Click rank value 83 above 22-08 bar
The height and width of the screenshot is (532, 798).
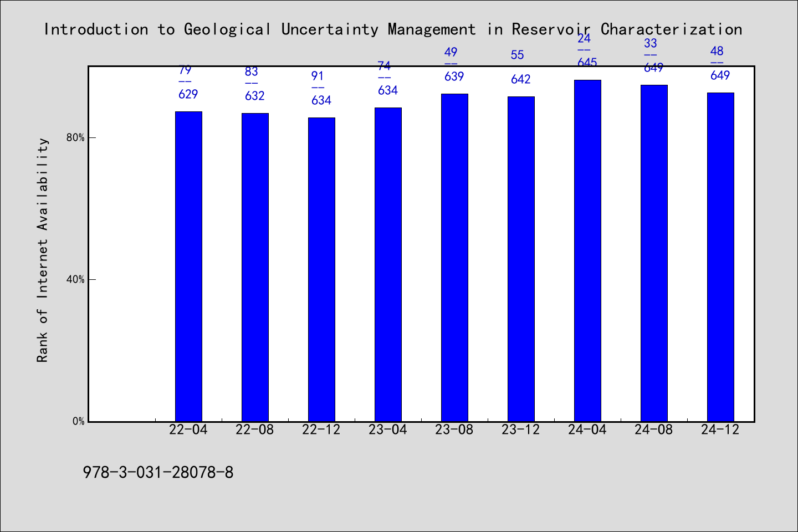tap(251, 71)
